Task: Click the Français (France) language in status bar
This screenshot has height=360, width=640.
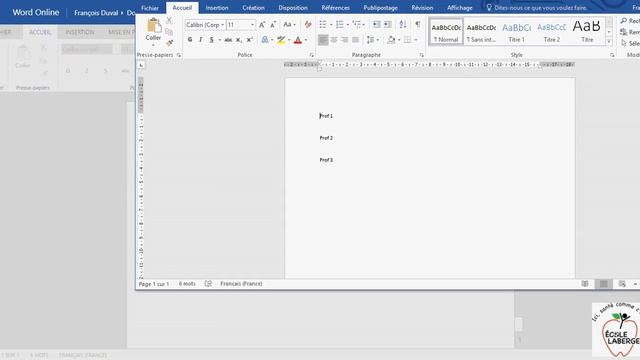Action: (241, 284)
